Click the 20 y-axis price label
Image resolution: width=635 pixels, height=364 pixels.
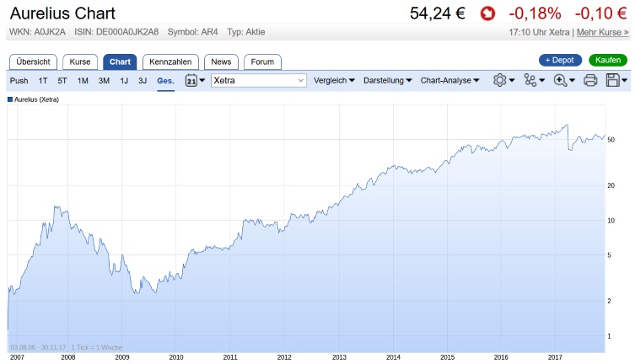click(x=611, y=185)
